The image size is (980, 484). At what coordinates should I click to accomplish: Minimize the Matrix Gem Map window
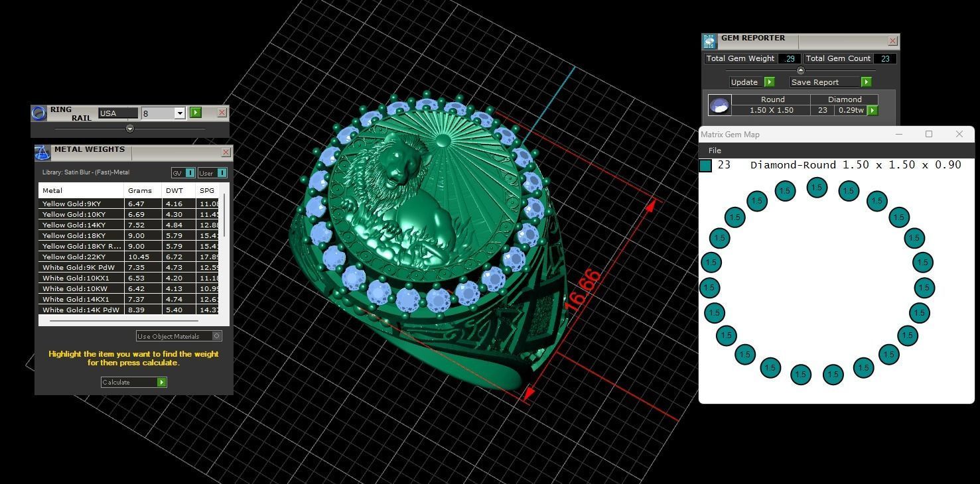(899, 134)
